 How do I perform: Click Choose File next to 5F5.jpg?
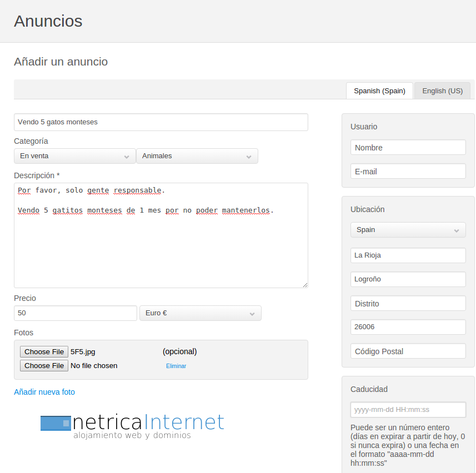click(44, 351)
